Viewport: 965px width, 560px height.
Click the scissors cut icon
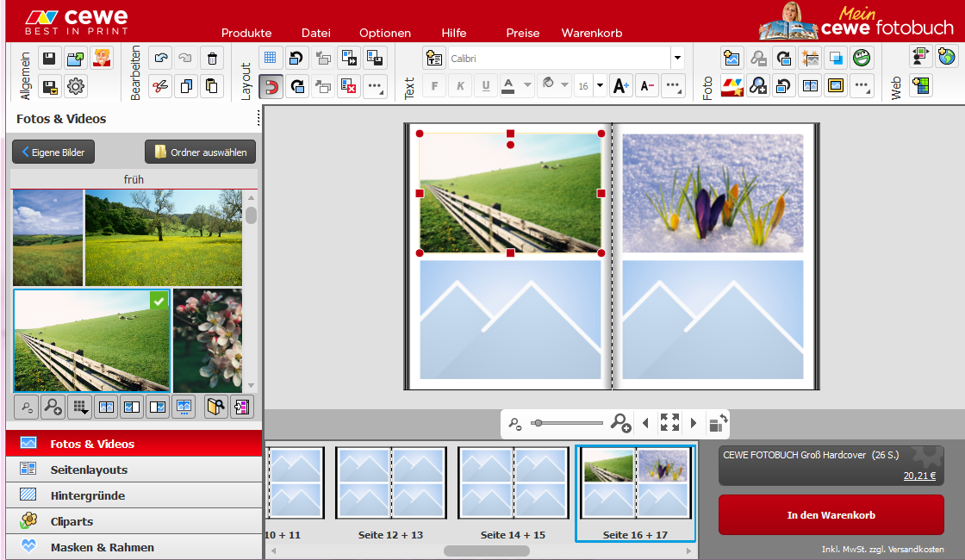[x=160, y=86]
